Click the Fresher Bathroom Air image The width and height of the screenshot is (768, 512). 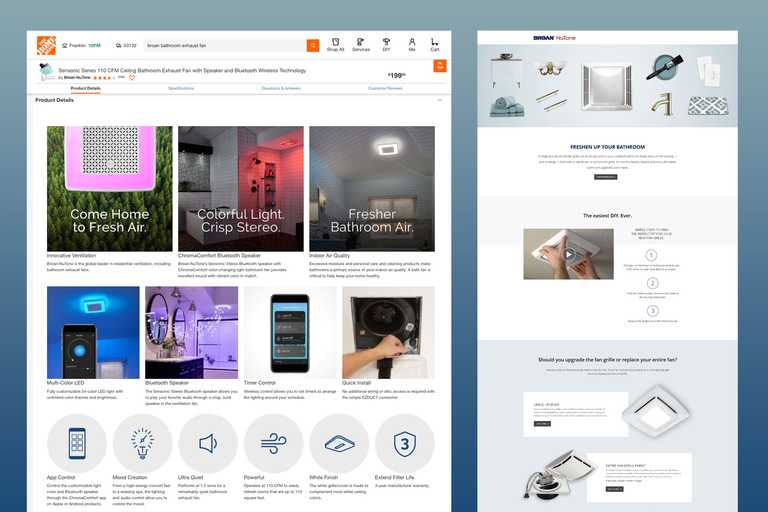pyautogui.click(x=372, y=189)
